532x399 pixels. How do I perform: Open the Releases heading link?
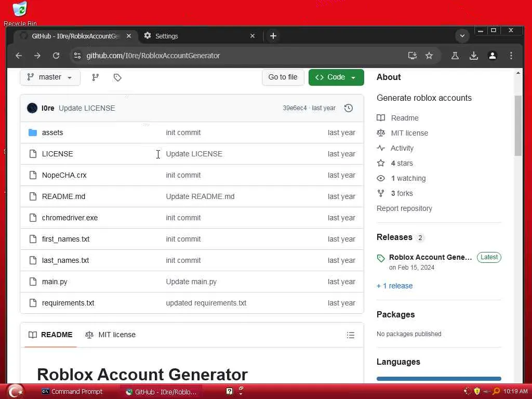[394, 237]
